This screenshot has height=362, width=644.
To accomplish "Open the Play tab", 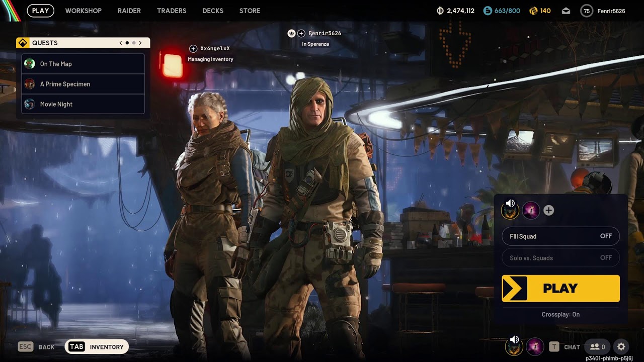I will tap(41, 11).
